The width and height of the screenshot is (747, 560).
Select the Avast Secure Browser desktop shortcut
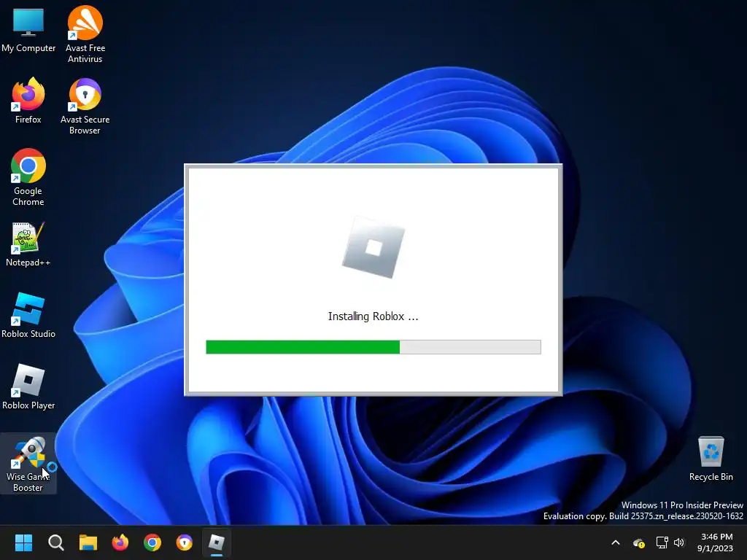85,106
